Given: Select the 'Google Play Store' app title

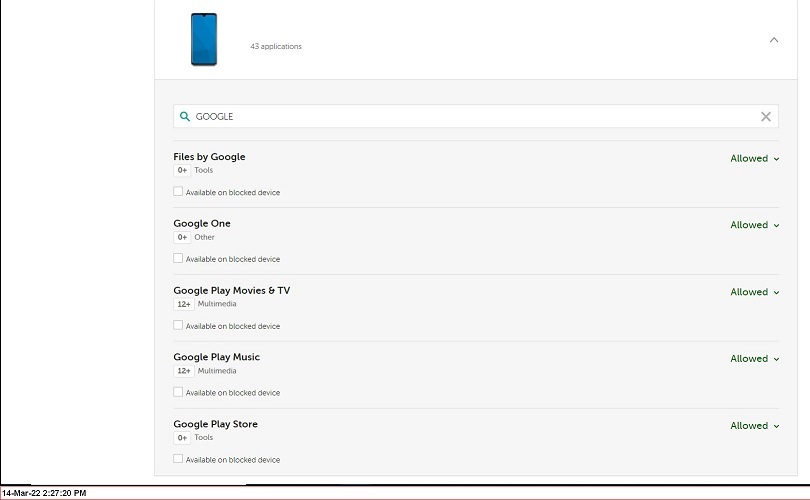Looking at the screenshot, I should click(215, 424).
